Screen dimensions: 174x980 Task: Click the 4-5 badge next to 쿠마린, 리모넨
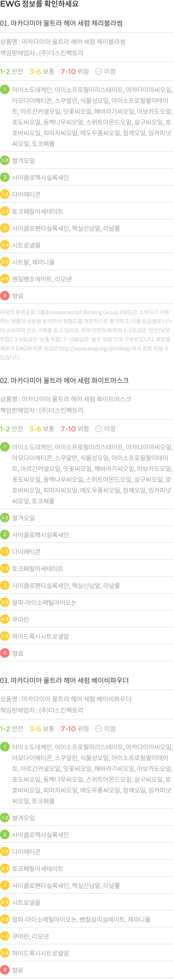5,936
